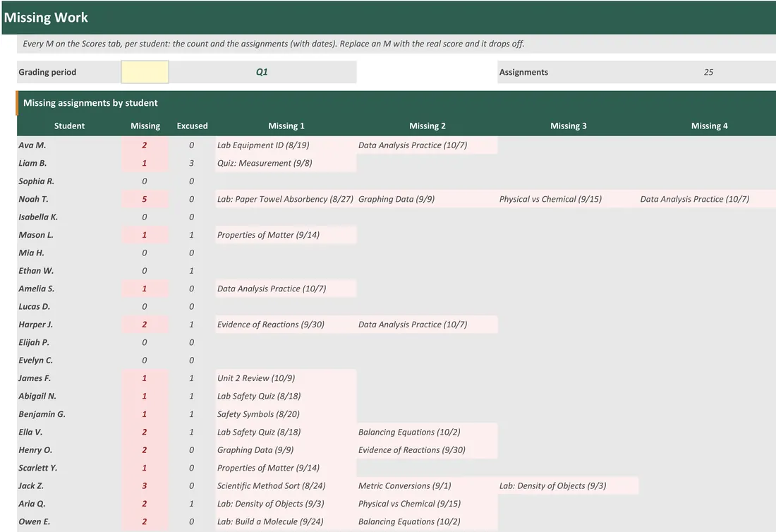776x532 pixels.
Task: Select the Evelyn C. student cell
Action: coord(69,361)
